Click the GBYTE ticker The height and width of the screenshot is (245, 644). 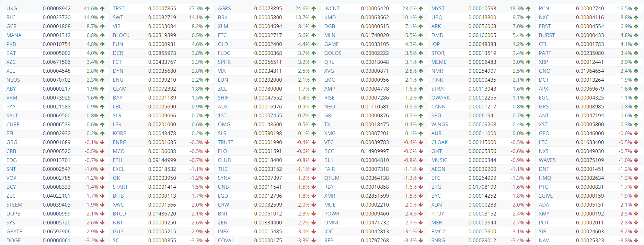click(14, 232)
